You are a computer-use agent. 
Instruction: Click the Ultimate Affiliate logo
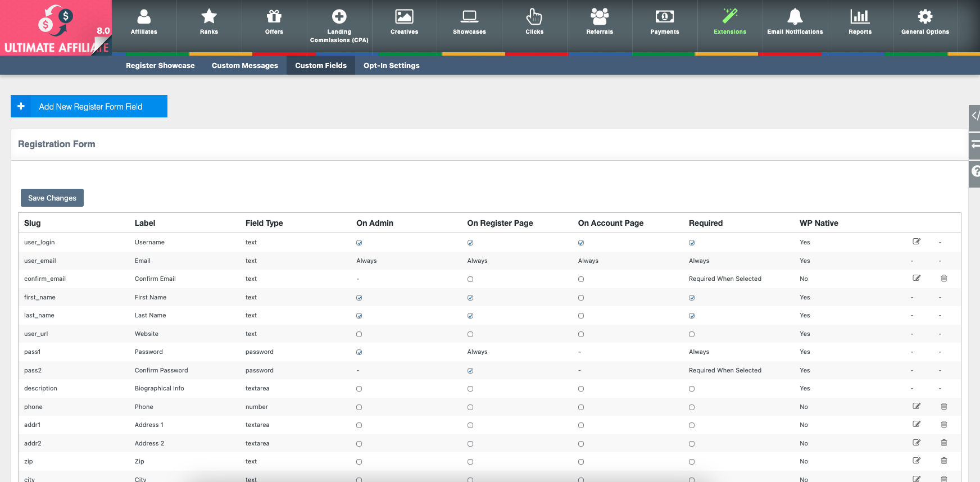tap(56, 28)
